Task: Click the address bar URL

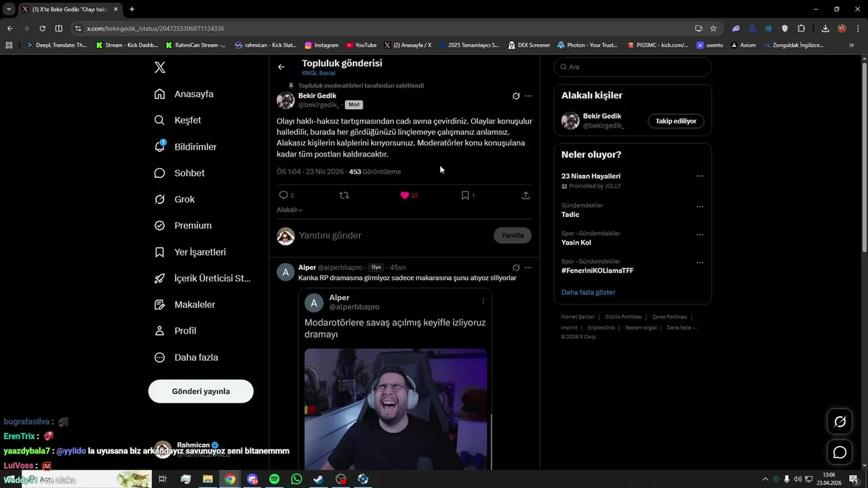Action: pyautogui.click(x=156, y=28)
